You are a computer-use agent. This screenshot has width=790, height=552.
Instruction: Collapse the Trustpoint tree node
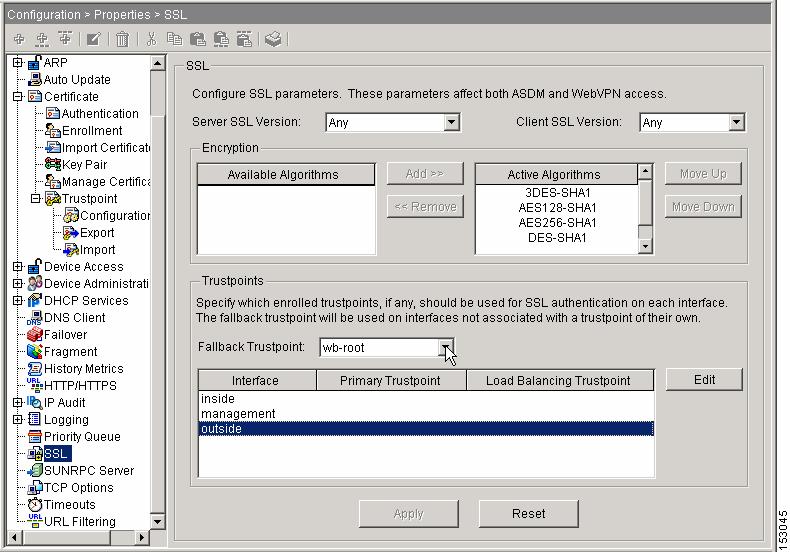point(36,198)
